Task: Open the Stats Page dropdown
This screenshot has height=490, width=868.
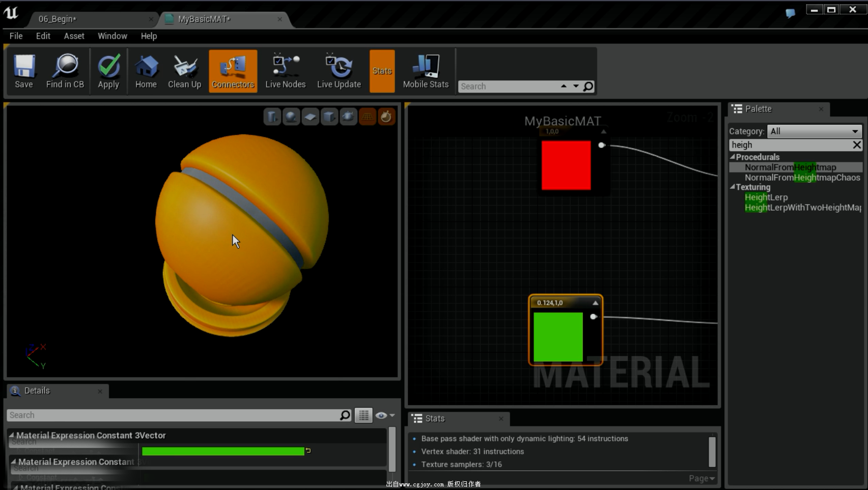Action: [x=702, y=478]
